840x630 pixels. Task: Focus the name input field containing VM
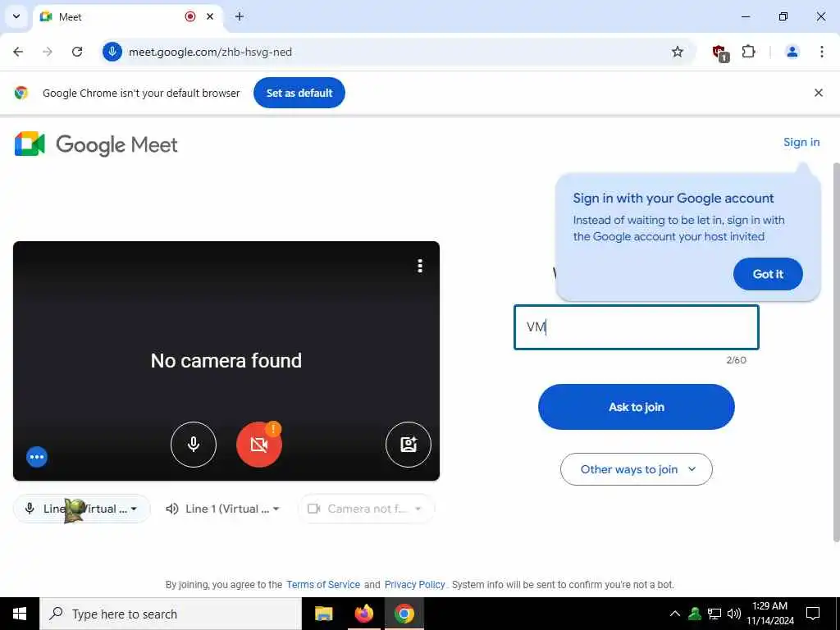(637, 327)
